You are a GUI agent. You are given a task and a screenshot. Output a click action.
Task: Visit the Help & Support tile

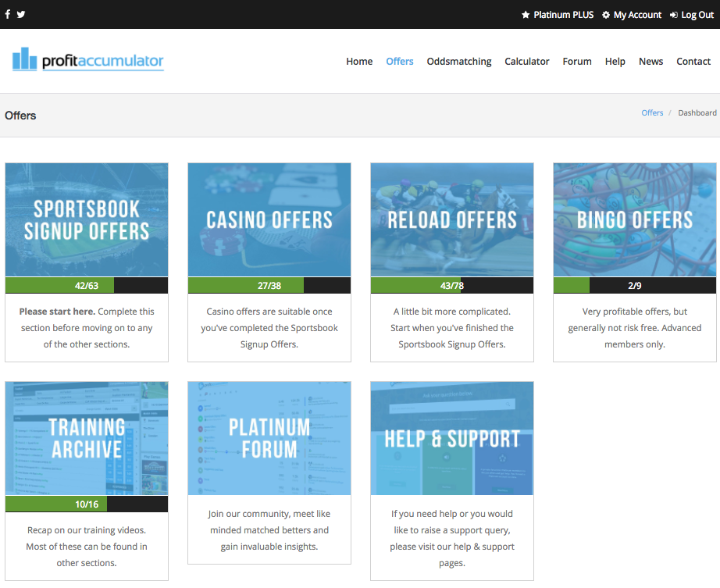(x=452, y=438)
